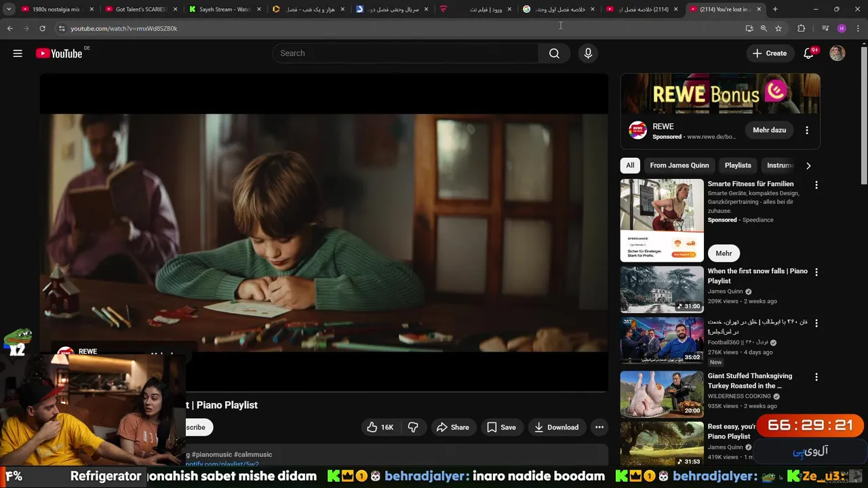Open Chrome profile H avatar
The width and height of the screenshot is (868, 488).
tap(842, 28)
